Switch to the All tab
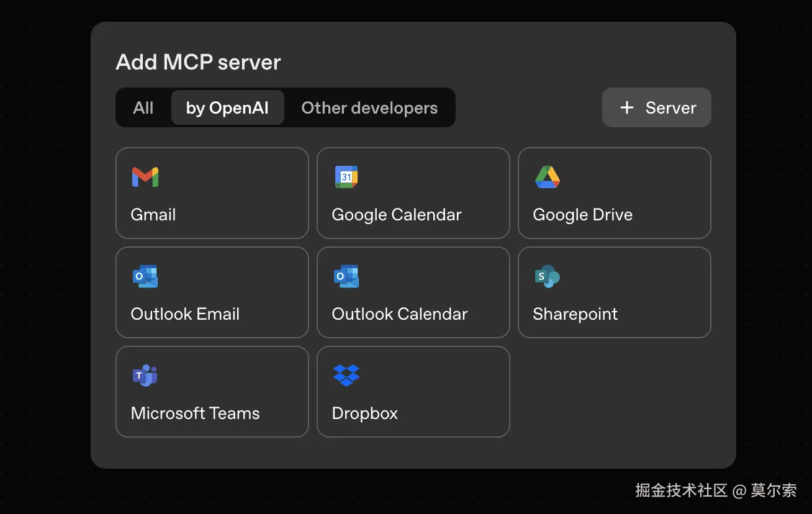Screen dimensions: 812x514 [143, 107]
